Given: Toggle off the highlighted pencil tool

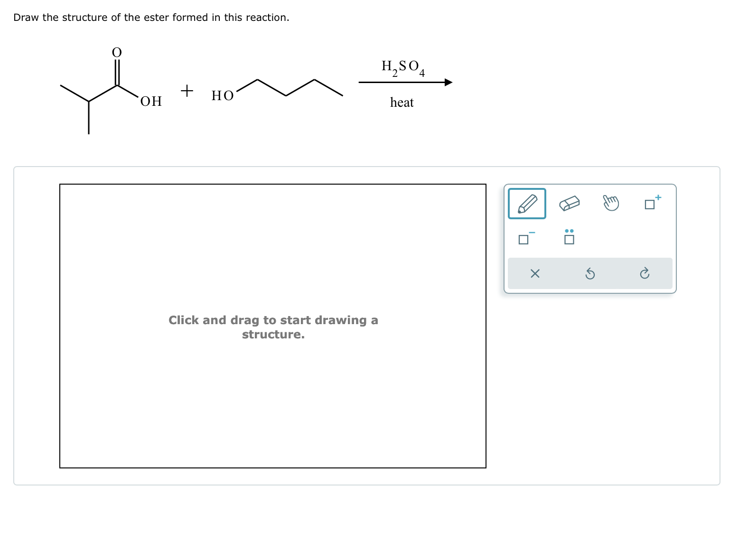Looking at the screenshot, I should [527, 203].
